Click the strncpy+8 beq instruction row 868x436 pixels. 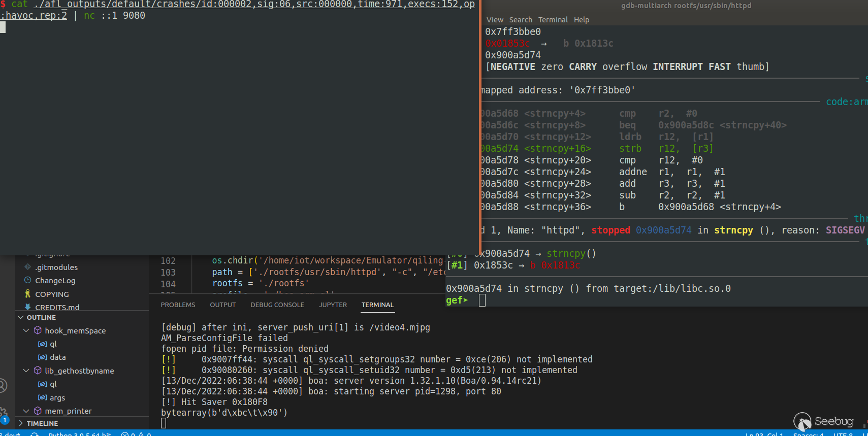633,125
